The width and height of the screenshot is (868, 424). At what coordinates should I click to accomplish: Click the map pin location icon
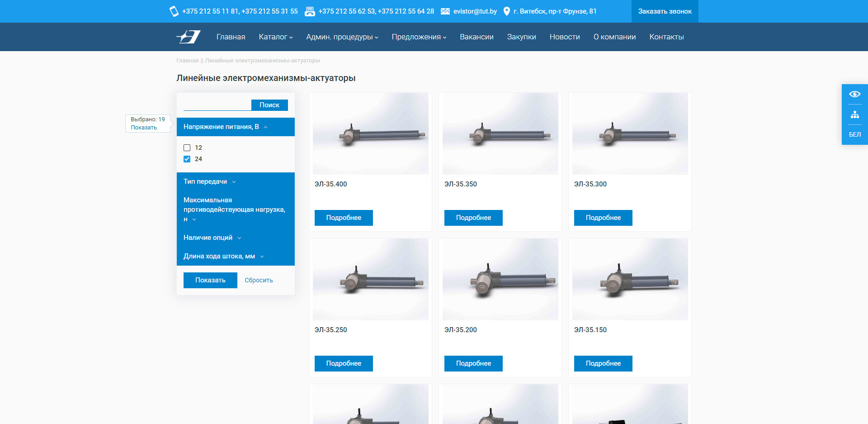point(506,11)
